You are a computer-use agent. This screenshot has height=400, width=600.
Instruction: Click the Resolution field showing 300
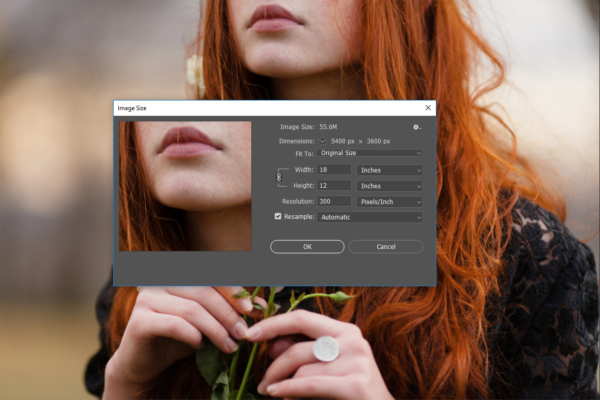tap(334, 201)
